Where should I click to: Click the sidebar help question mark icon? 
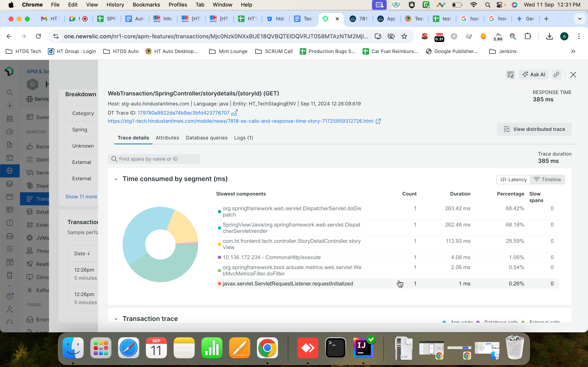coord(10,296)
